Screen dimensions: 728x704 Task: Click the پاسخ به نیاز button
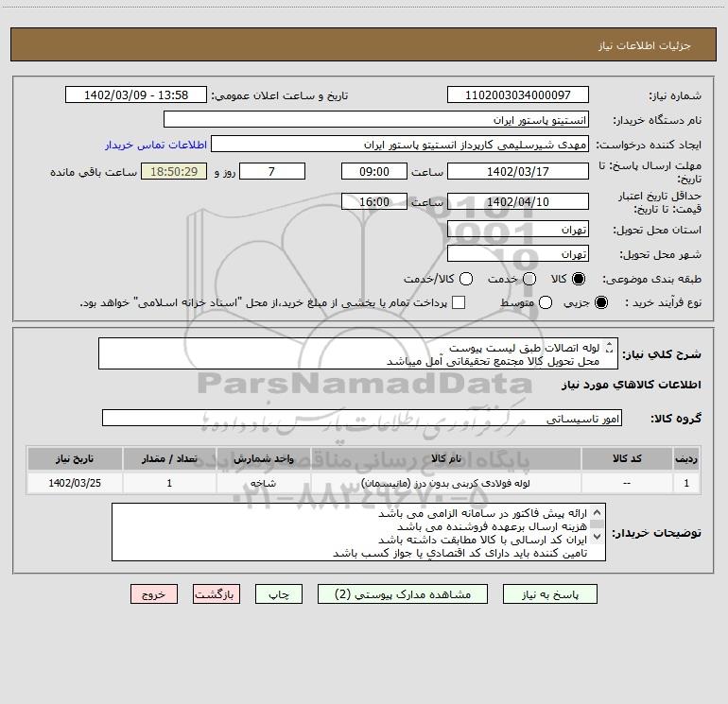[x=549, y=594]
